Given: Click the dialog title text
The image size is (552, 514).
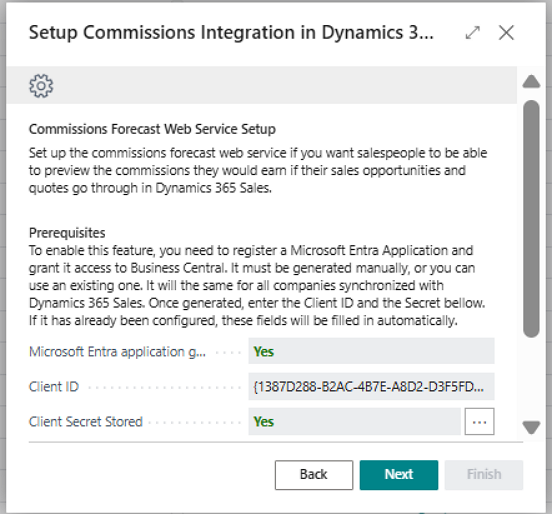Looking at the screenshot, I should point(231,33).
